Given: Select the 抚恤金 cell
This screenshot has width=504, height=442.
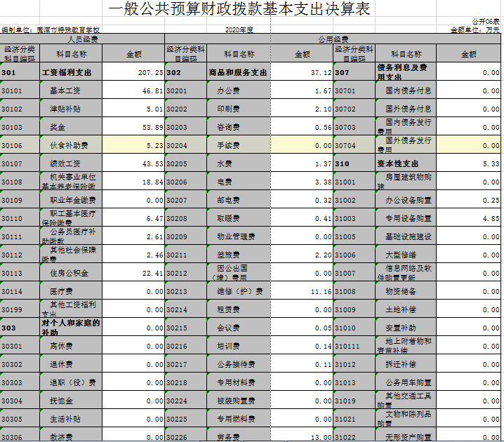Looking at the screenshot, I should pos(71,400).
